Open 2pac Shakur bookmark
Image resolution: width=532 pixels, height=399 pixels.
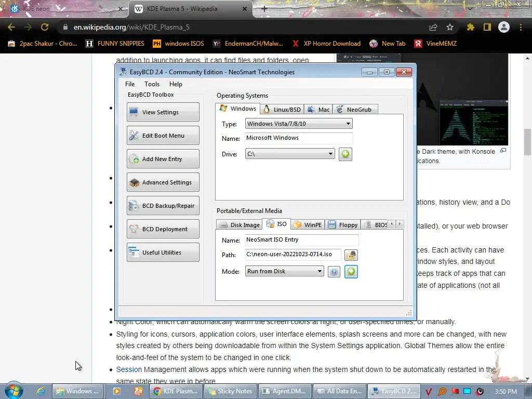tap(43, 44)
